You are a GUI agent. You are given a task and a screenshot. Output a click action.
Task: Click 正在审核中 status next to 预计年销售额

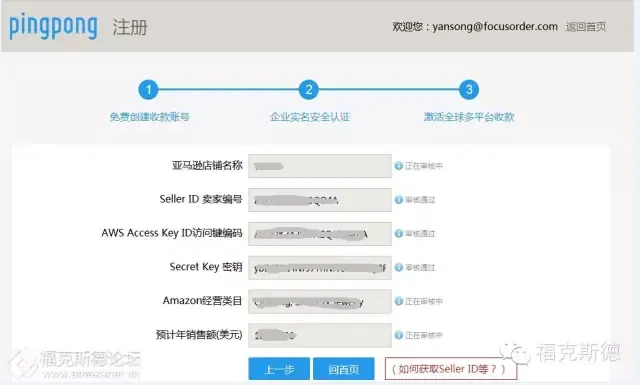424,335
